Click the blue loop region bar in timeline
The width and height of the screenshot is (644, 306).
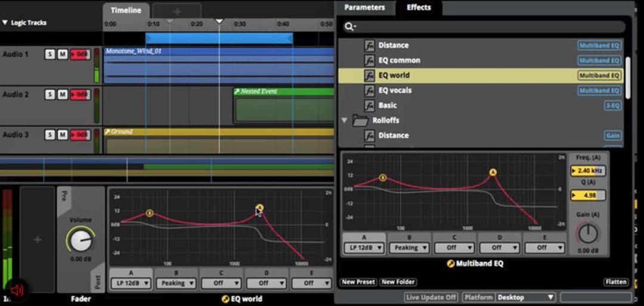pos(219,39)
